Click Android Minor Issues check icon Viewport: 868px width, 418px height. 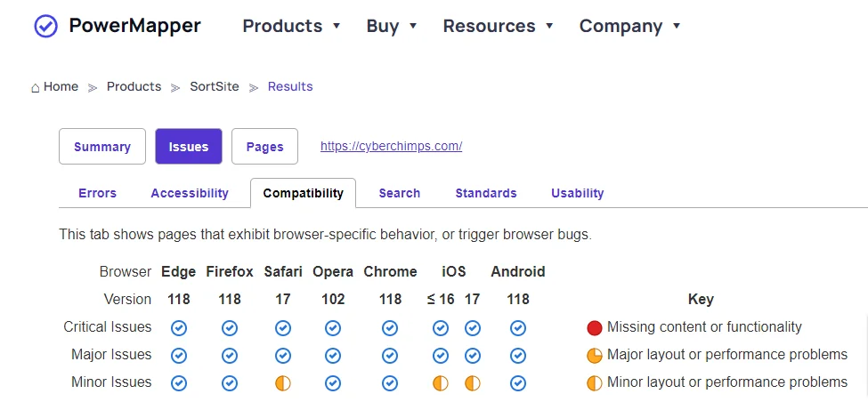pos(518,383)
